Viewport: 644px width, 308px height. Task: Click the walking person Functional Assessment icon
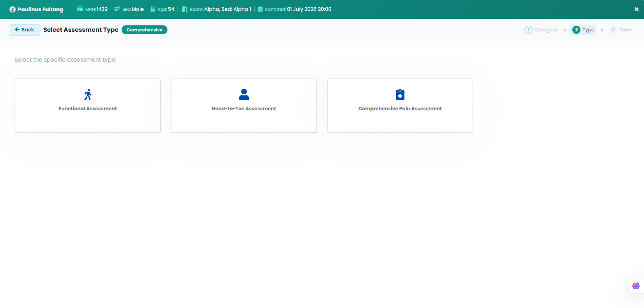point(88,95)
